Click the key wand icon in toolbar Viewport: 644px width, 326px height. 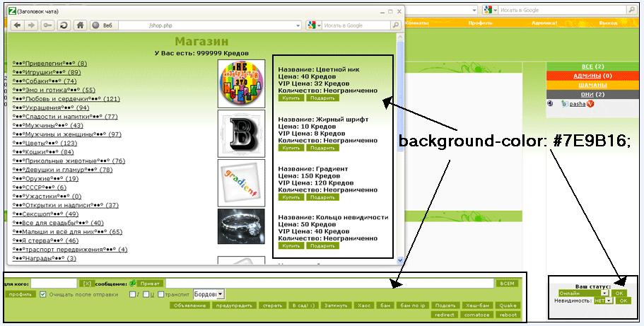pos(47,25)
